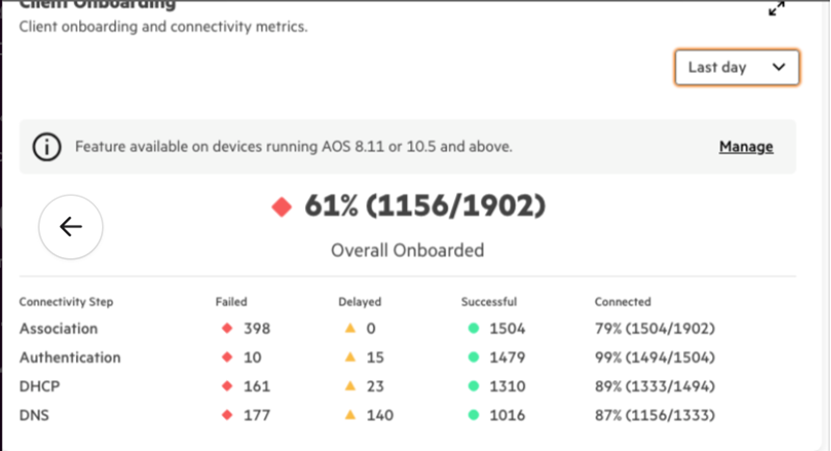Viewport: 831px width, 451px height.
Task: Click DNS failed count 177
Action: pyautogui.click(x=257, y=415)
